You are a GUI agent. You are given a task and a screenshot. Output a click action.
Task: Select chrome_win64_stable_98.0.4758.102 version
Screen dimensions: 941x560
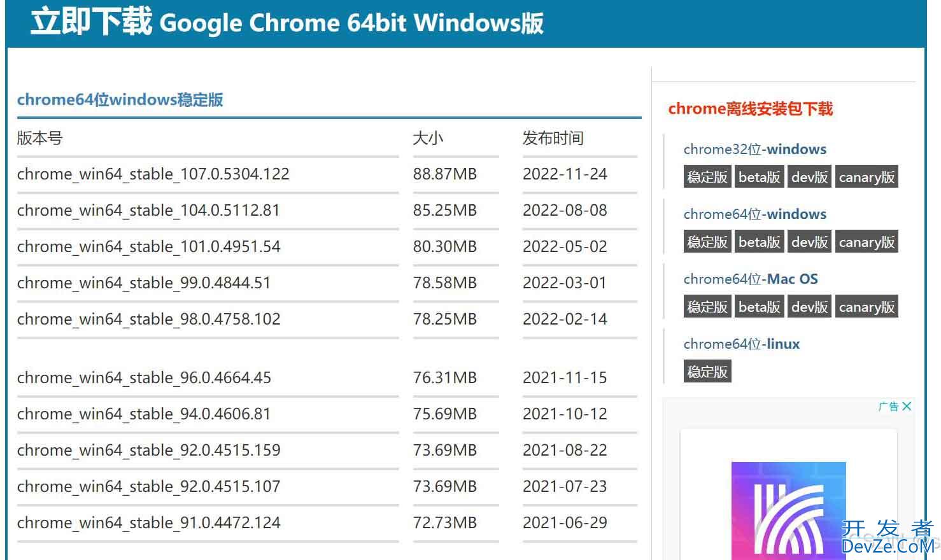point(149,319)
